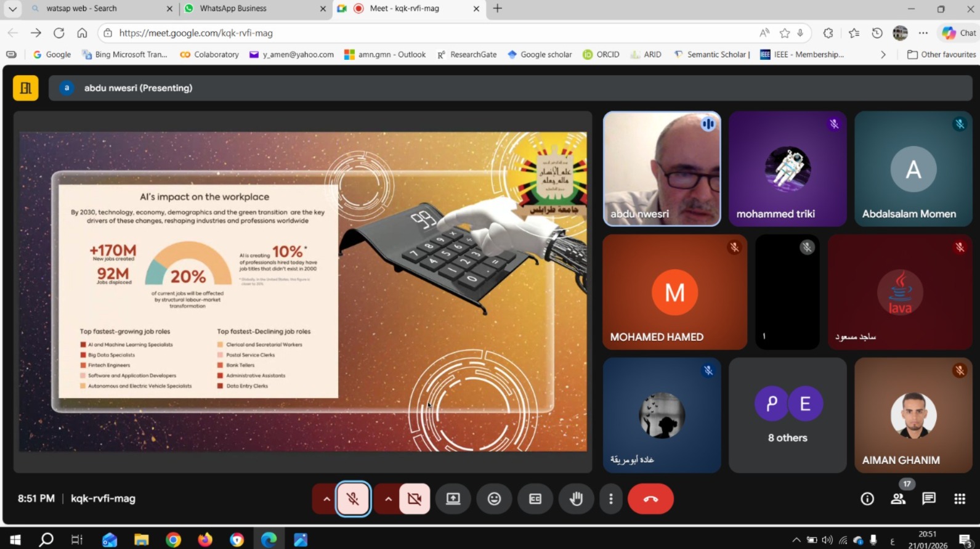Click the Raise hand icon

point(576,499)
